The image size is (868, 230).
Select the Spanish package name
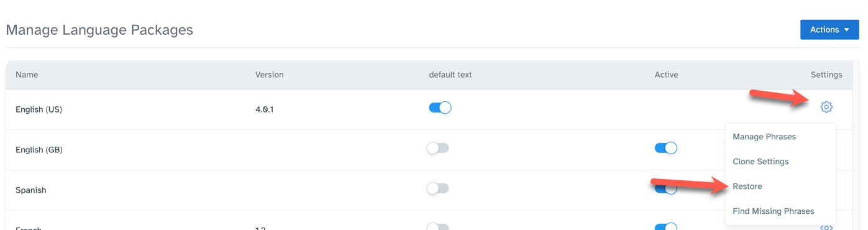(30, 190)
